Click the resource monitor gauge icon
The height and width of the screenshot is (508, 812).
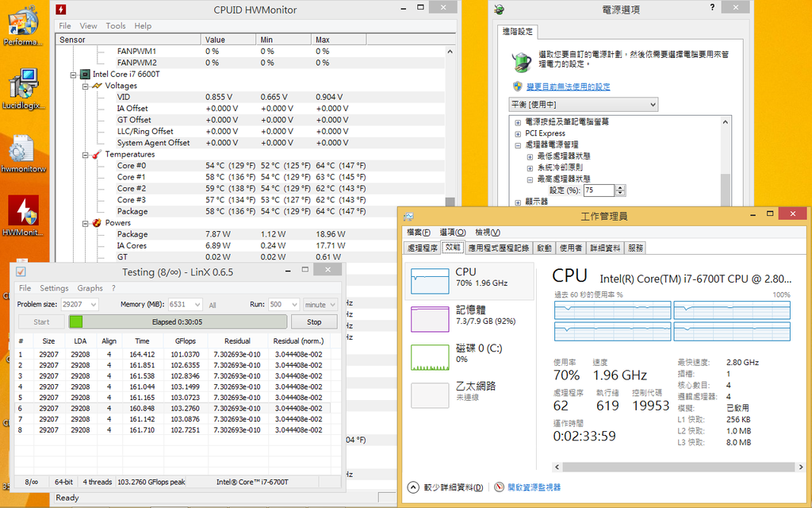click(x=500, y=487)
